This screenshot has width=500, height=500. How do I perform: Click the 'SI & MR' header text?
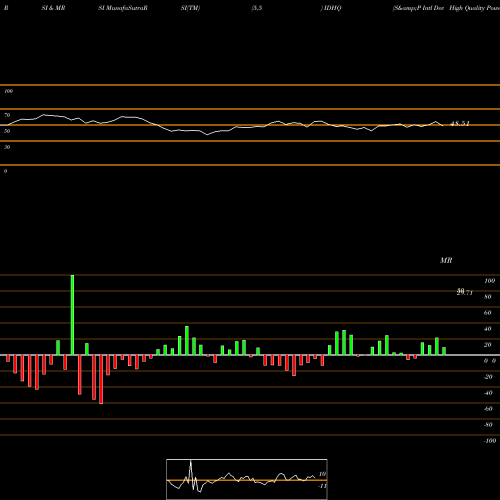coord(53,8)
